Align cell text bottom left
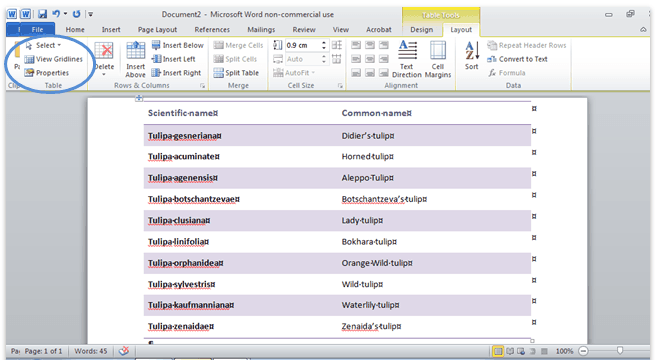655x360 pixels. [356, 73]
